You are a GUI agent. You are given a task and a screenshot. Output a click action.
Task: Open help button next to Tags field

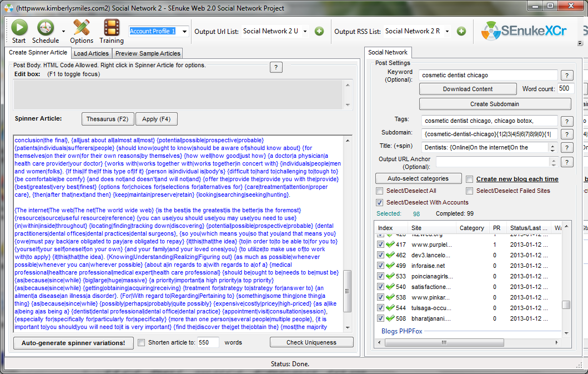(567, 121)
